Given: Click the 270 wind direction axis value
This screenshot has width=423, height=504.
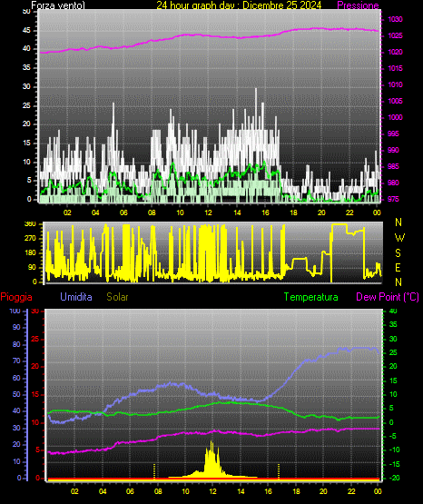Looking at the screenshot, I should tap(30, 239).
